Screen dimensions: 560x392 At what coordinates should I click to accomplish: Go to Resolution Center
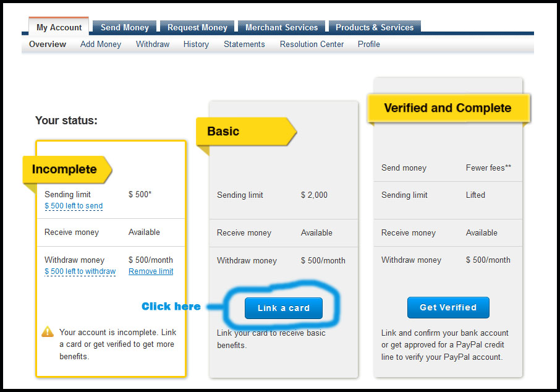(312, 45)
